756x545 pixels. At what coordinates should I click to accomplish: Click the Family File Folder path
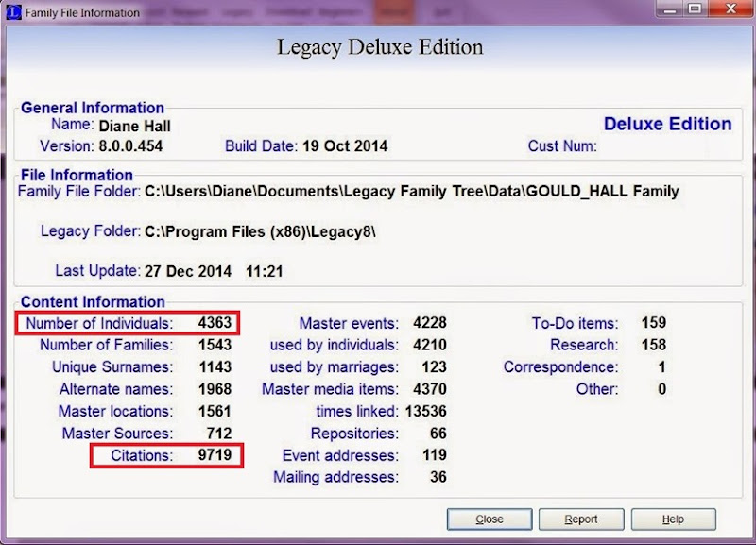click(412, 192)
